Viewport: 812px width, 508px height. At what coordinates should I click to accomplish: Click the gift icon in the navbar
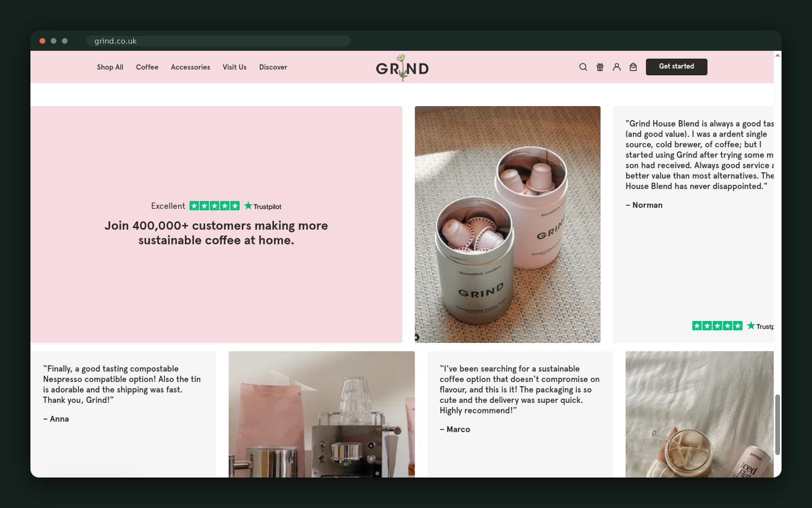pos(600,67)
